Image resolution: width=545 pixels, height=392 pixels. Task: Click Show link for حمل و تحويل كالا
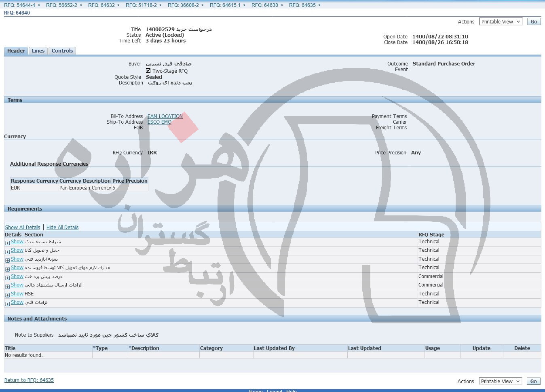point(17,250)
